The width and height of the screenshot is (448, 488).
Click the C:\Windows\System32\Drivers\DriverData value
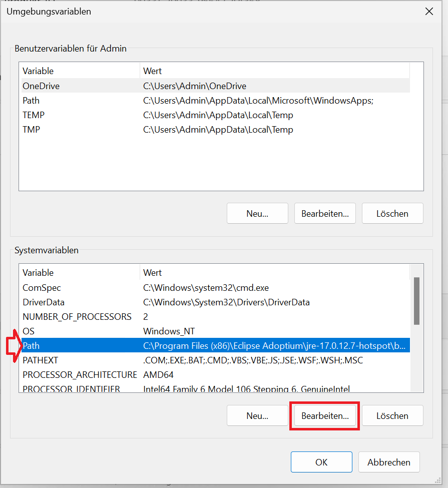[226, 302]
